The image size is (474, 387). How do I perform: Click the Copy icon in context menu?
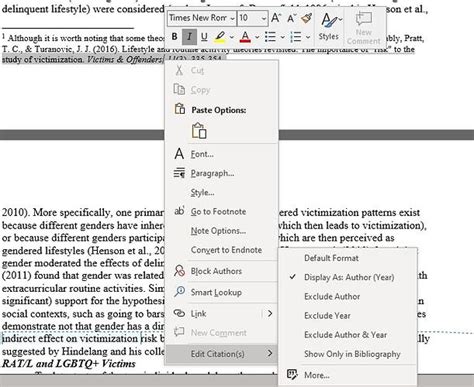179,89
